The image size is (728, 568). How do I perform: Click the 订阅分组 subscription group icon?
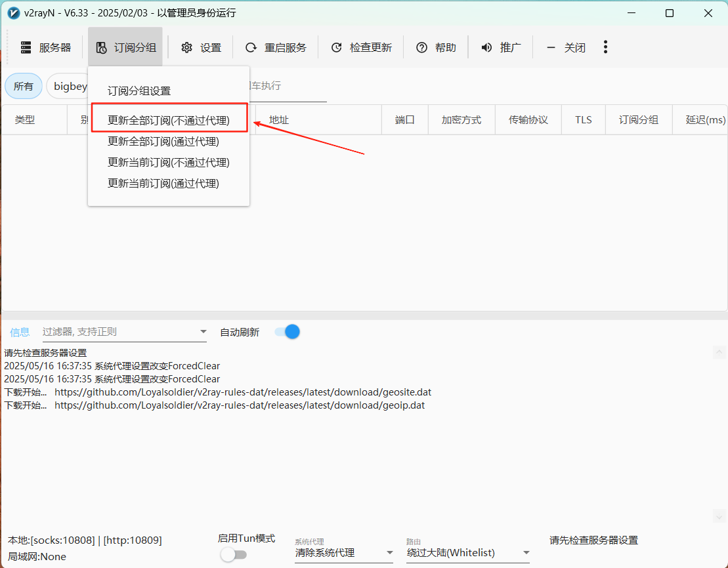(102, 47)
